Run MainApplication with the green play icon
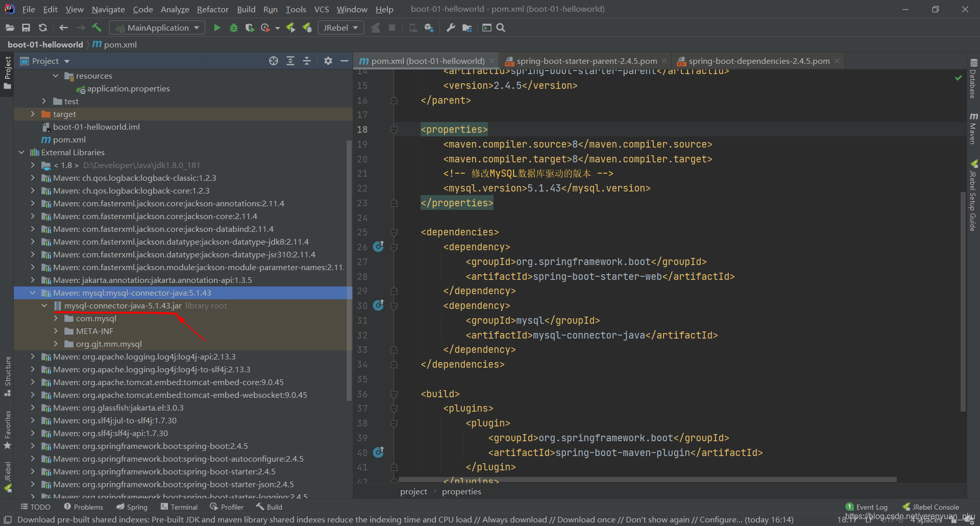The image size is (980, 526). [x=217, y=28]
